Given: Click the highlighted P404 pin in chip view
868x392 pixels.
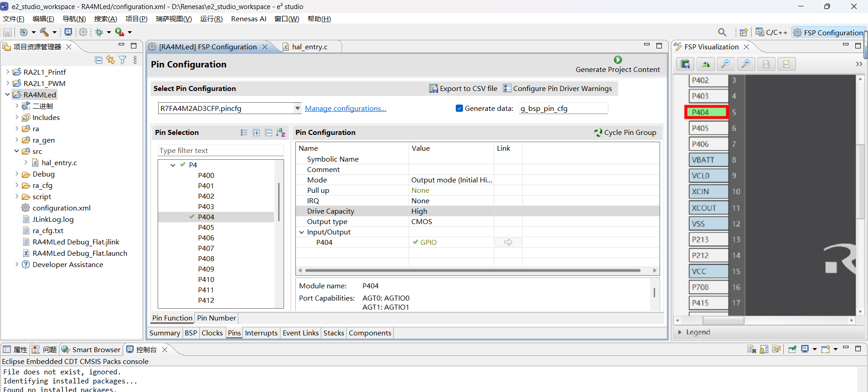Looking at the screenshot, I should click(x=706, y=112).
